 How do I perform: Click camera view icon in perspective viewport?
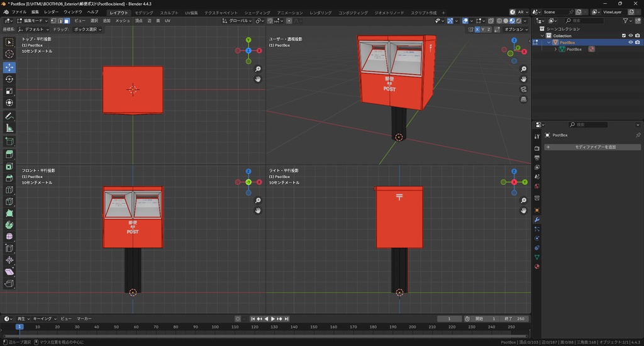click(524, 89)
